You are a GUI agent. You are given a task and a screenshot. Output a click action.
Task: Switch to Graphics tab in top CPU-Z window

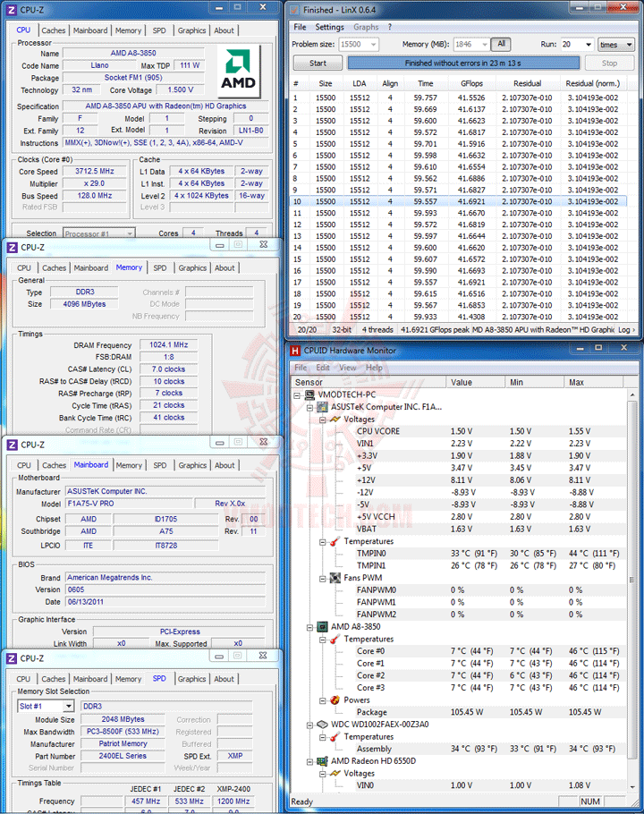pyautogui.click(x=191, y=30)
